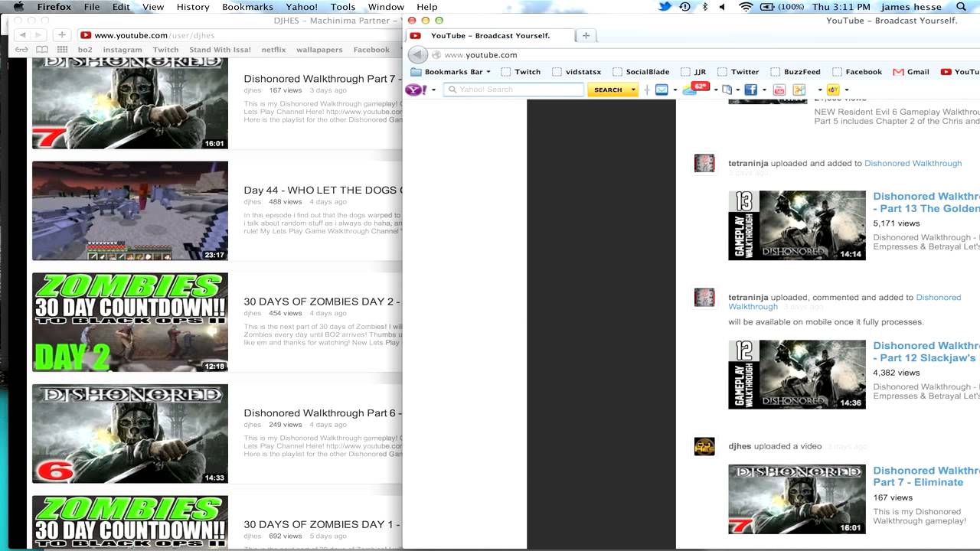Viewport: 980px width, 551px height.
Task: Click the pages icon beside the weather icon
Action: [727, 90]
